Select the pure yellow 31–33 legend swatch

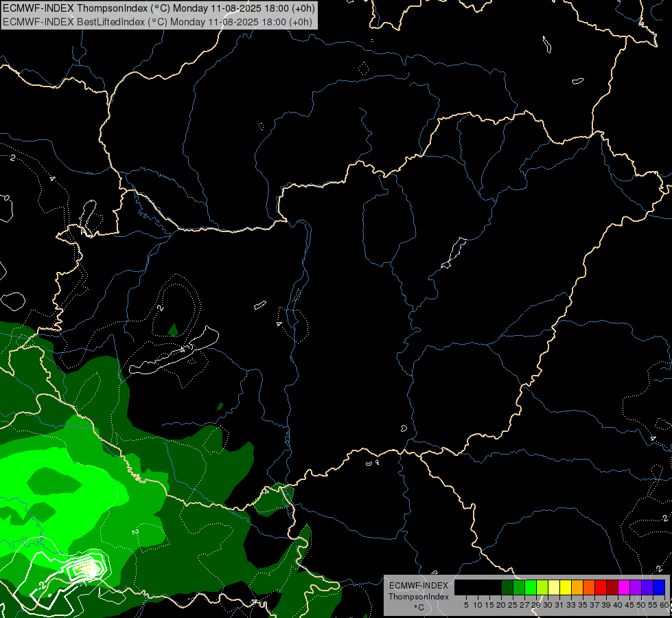coord(566,587)
